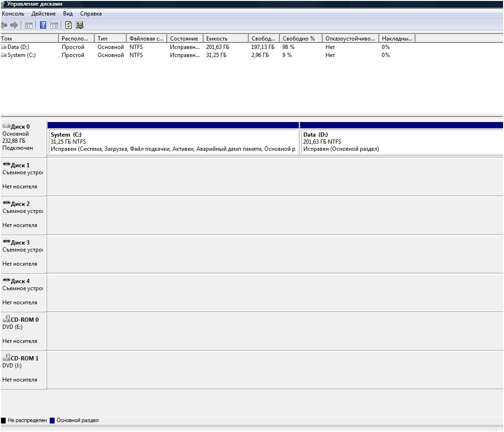504x432 pixels.
Task: Select the System (C:) partition block on Диск 0
Action: [173, 138]
